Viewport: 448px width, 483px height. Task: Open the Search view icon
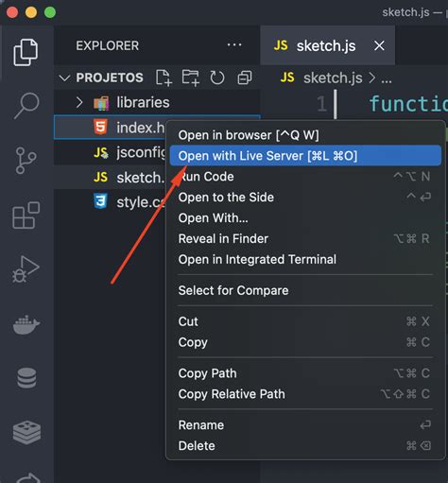[x=26, y=106]
